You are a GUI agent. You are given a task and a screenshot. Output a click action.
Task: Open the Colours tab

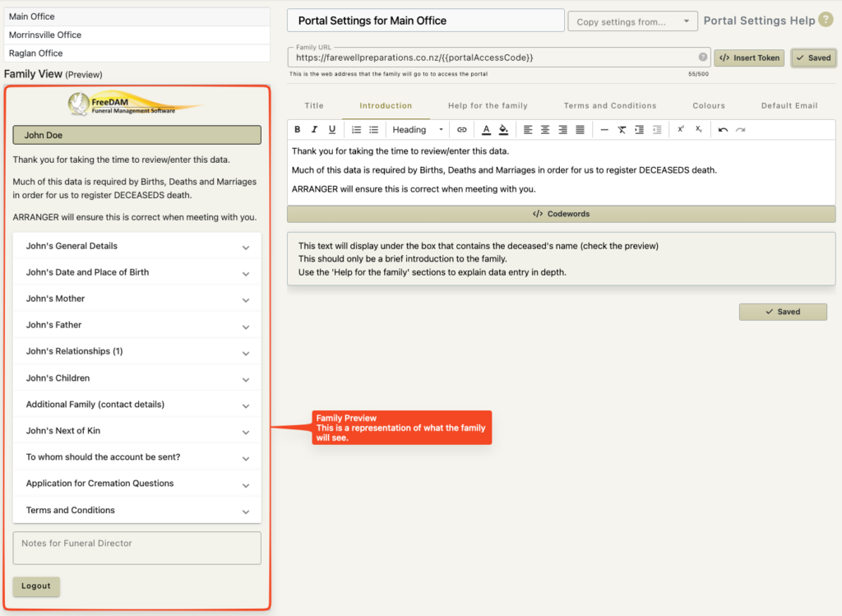coord(709,106)
